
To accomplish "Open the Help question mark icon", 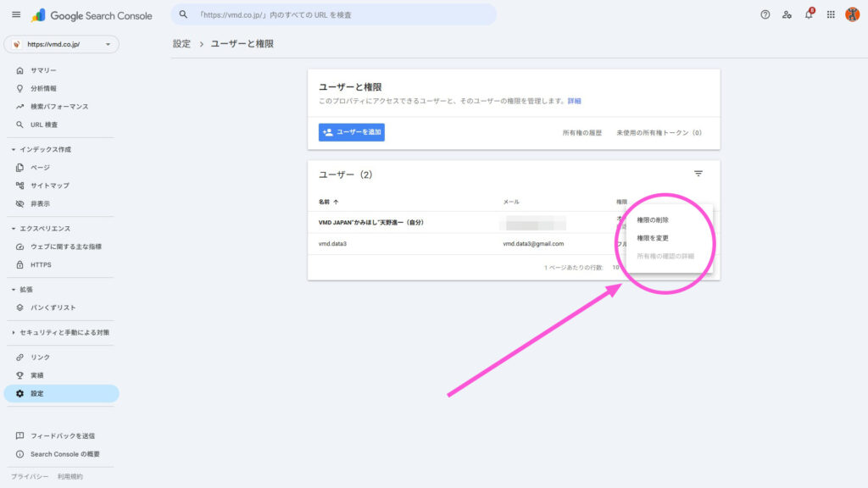I will tap(765, 14).
